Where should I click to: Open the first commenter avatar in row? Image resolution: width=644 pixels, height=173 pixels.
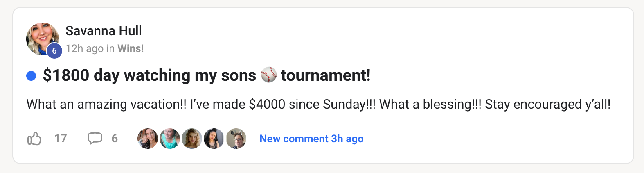(148, 139)
